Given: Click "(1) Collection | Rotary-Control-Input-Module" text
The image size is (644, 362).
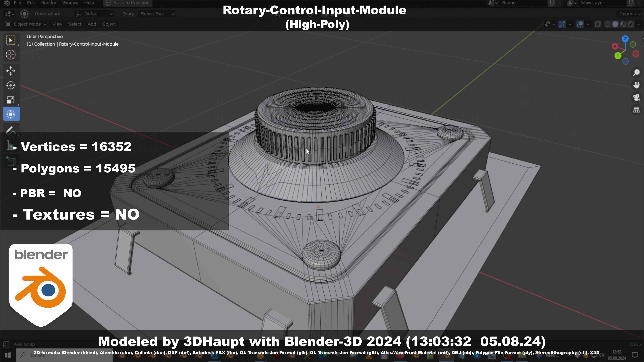Looking at the screenshot, I should point(72,44).
